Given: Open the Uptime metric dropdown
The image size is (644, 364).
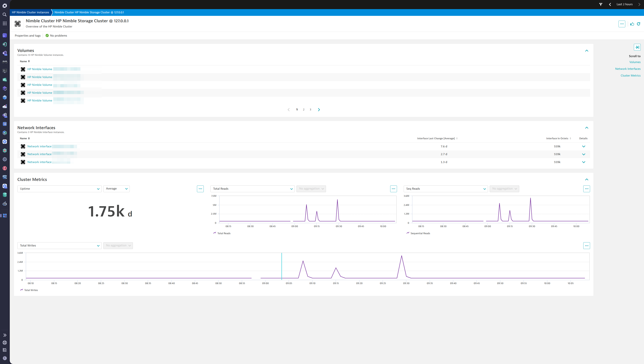Looking at the screenshot, I should [x=59, y=188].
